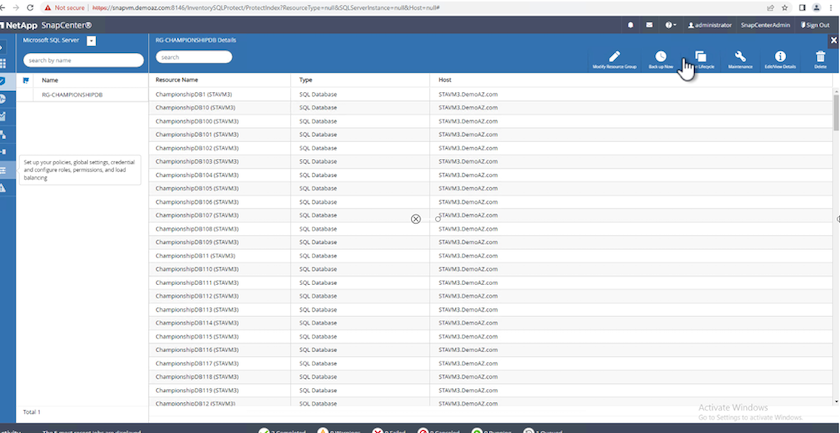Viewport: 840px width, 433px height.
Task: Open the Dashboard grid icon in sidebar
Action: pyautogui.click(x=3, y=64)
